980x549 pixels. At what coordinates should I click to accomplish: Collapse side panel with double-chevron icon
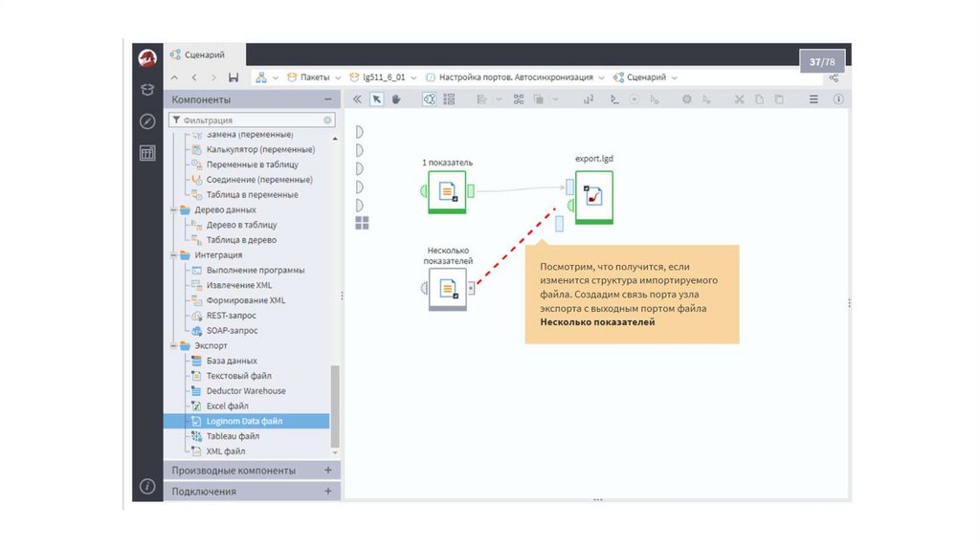[357, 99]
